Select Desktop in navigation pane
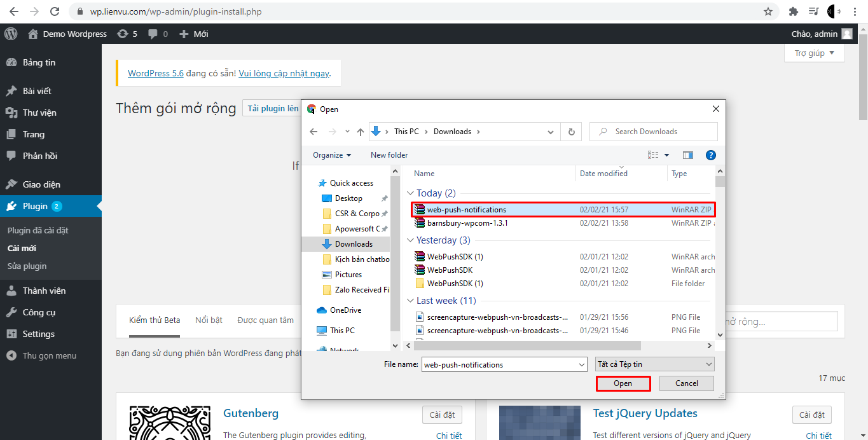This screenshot has width=868, height=440. tap(348, 198)
